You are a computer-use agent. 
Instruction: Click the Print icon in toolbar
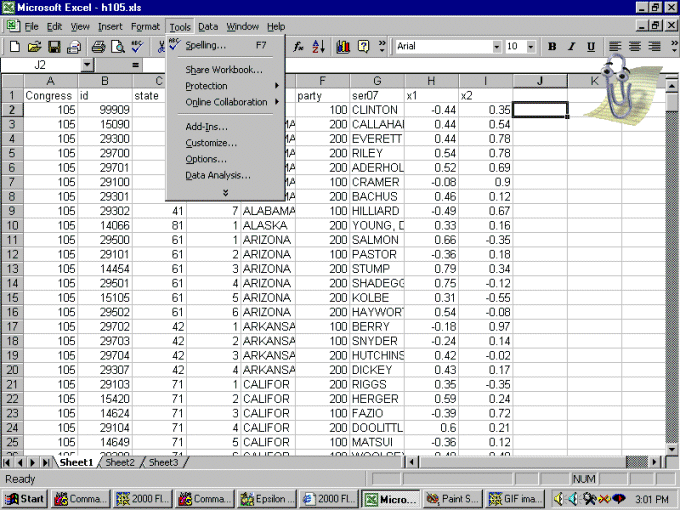[98, 46]
